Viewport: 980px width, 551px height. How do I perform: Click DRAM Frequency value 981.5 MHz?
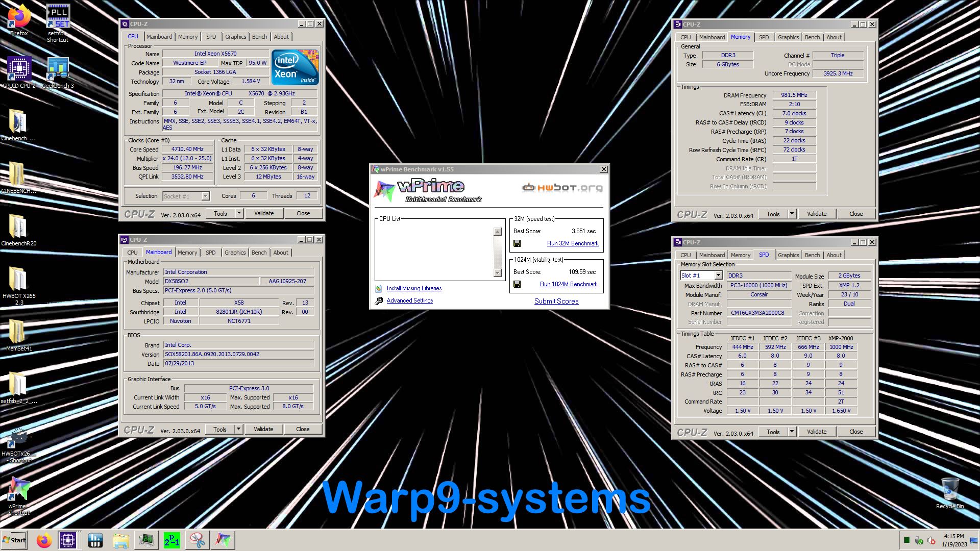tap(794, 95)
